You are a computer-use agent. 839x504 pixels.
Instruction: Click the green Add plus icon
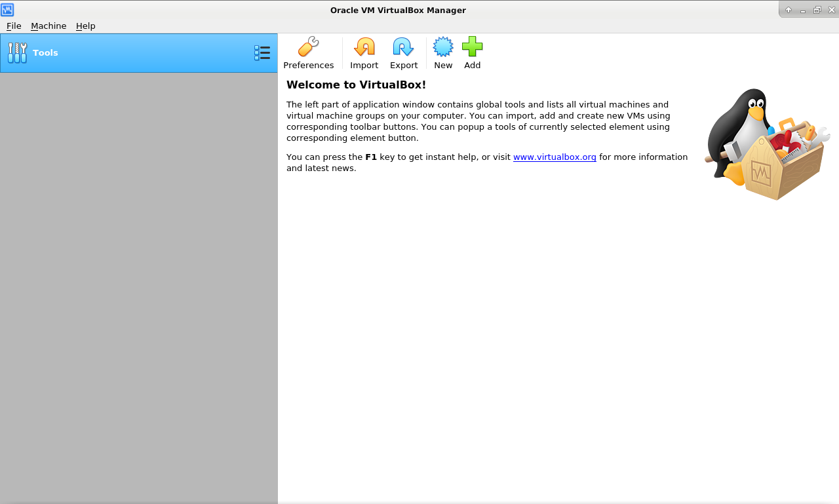(472, 47)
